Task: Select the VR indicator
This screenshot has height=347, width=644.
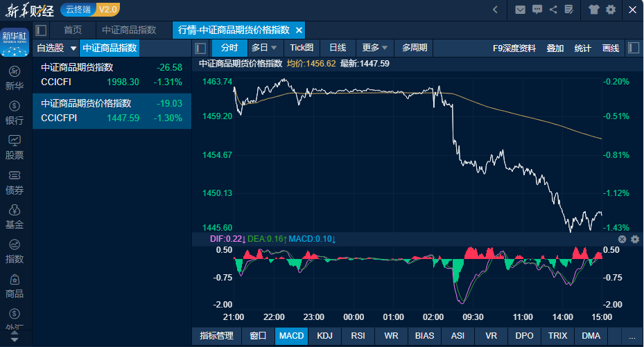Action: 491,336
